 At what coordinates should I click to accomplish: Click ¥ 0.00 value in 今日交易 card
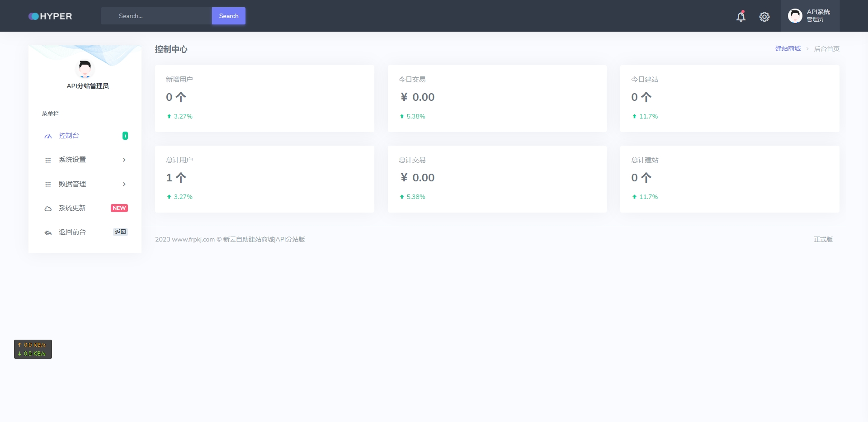click(417, 97)
